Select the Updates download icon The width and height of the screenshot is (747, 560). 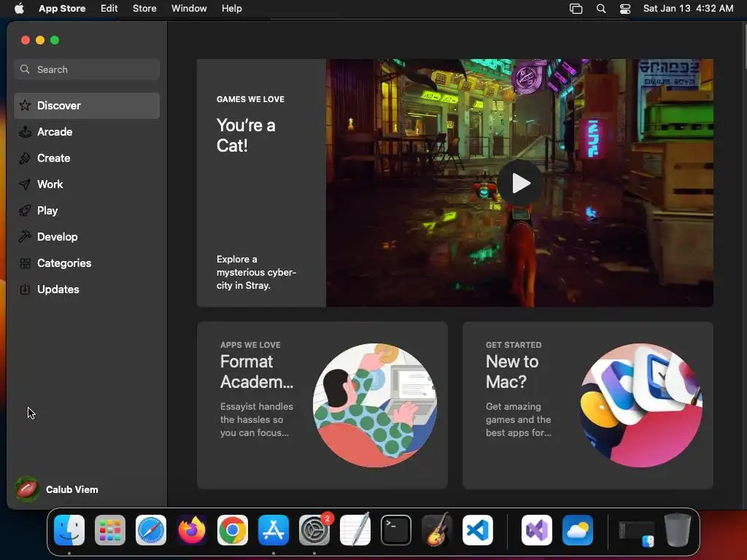pos(25,289)
